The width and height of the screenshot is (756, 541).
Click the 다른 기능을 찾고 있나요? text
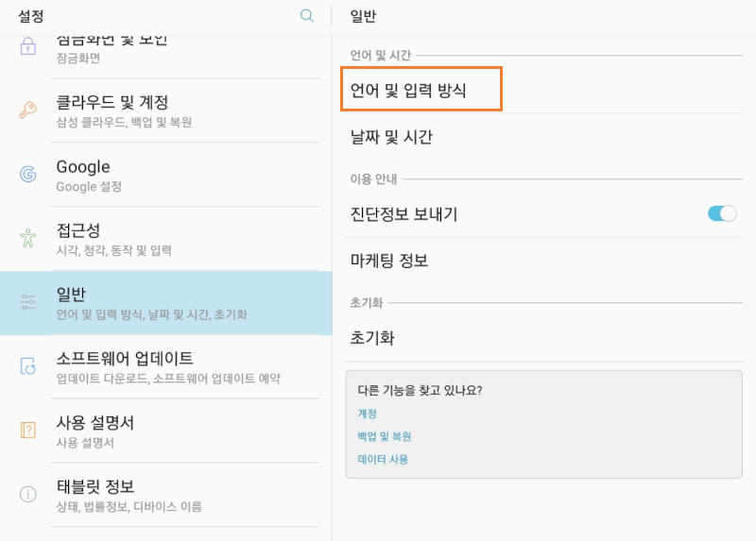point(420,390)
